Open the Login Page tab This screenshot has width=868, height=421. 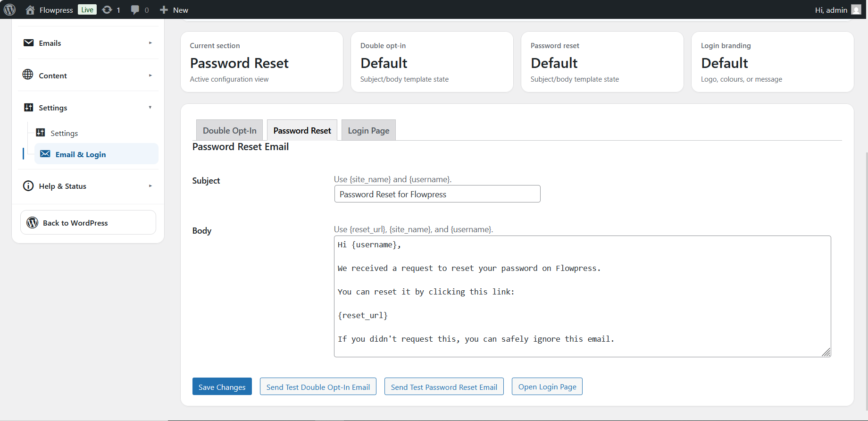368,130
